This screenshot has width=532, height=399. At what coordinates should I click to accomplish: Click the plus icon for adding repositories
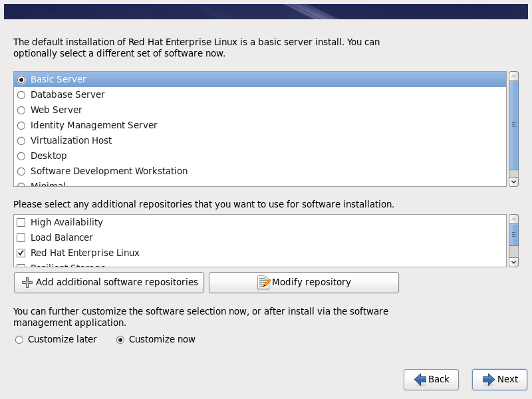click(27, 283)
